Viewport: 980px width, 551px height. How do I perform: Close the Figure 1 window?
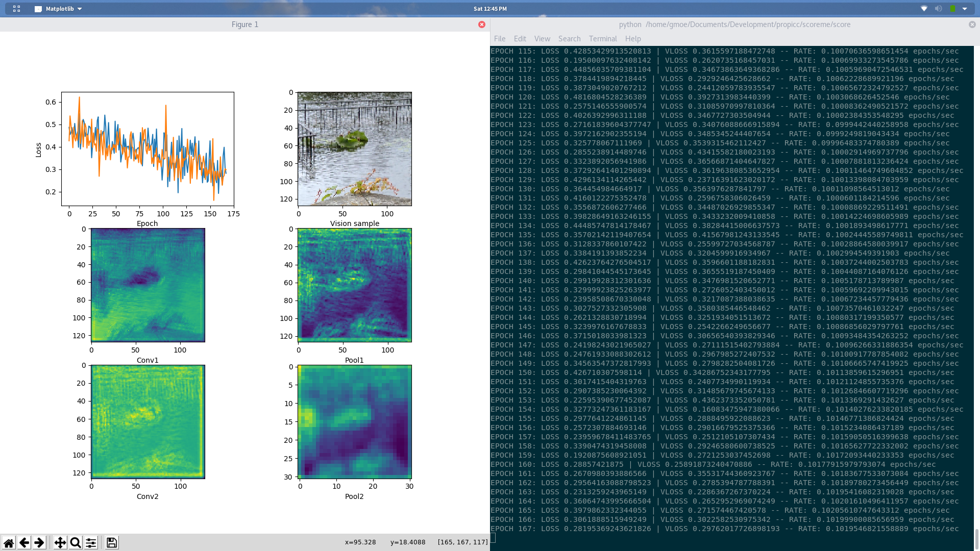click(482, 24)
